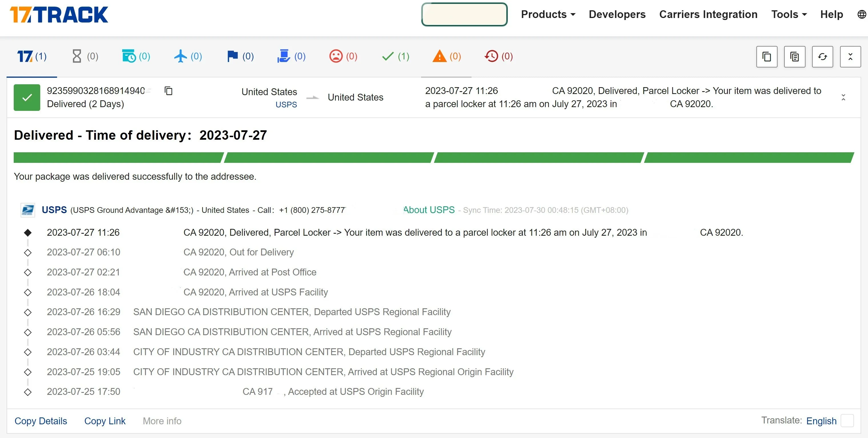Viewport: 868px width, 438px height.
Task: Click the copy all details toolbar icon
Action: point(795,57)
